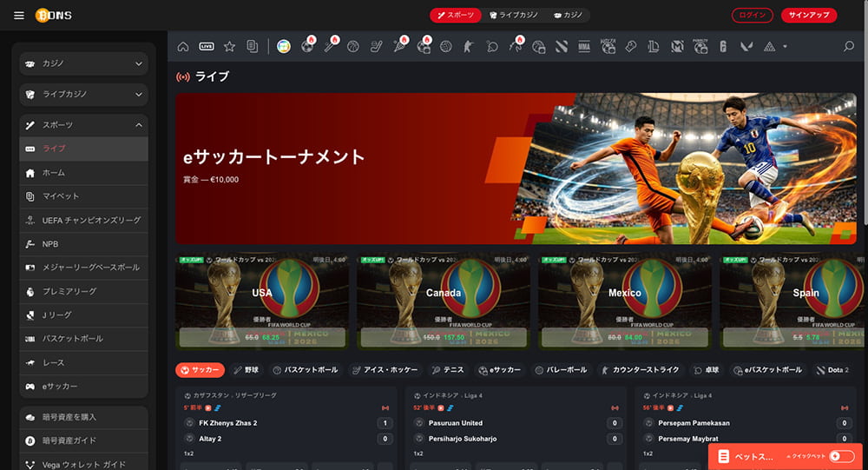This screenshot has width=868, height=470.
Task: Open favorites star icon
Action: tap(229, 47)
